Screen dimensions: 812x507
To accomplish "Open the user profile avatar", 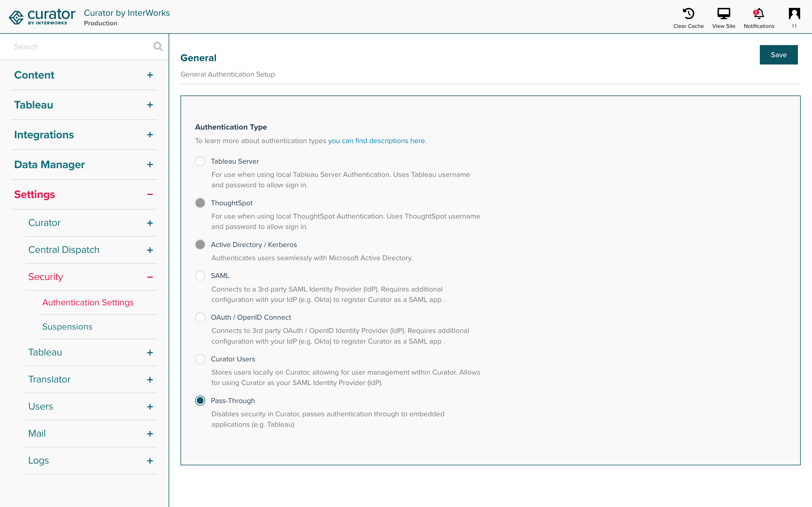I will [794, 14].
